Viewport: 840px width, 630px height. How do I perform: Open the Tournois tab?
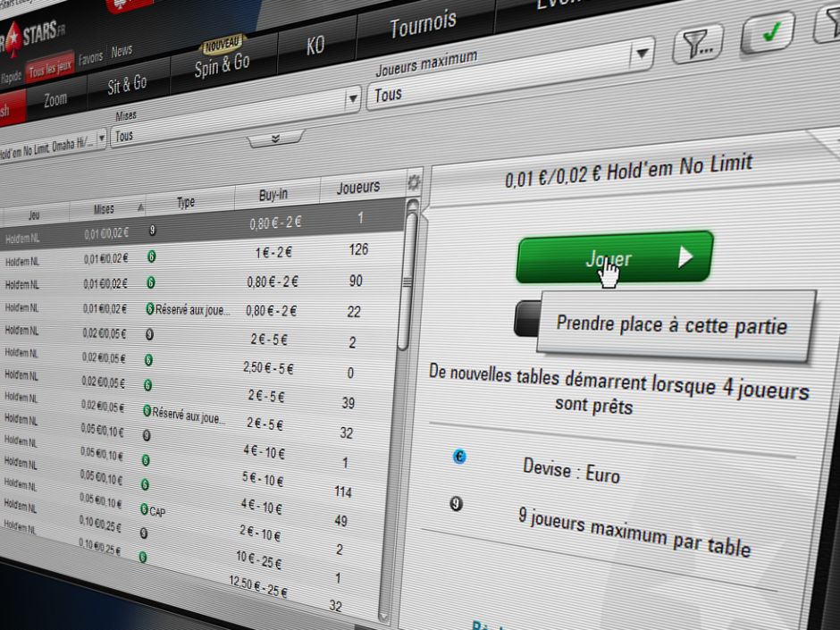424,25
